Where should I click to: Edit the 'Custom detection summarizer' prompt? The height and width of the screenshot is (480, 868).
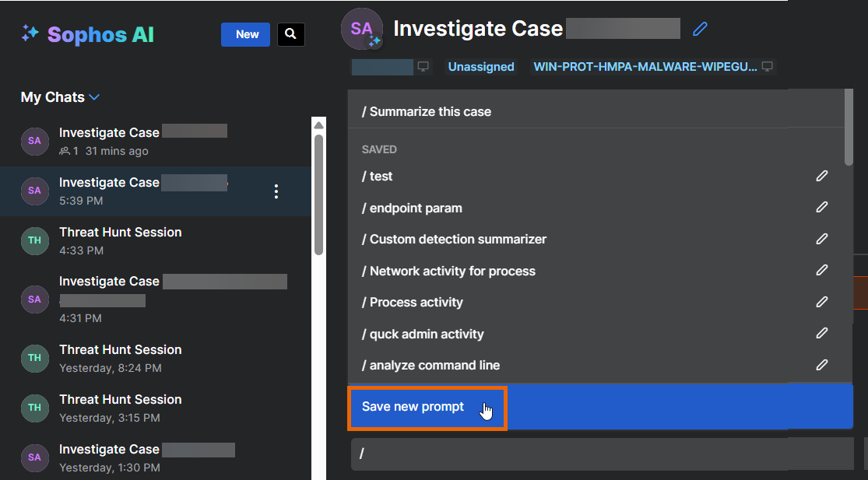pyautogui.click(x=821, y=240)
